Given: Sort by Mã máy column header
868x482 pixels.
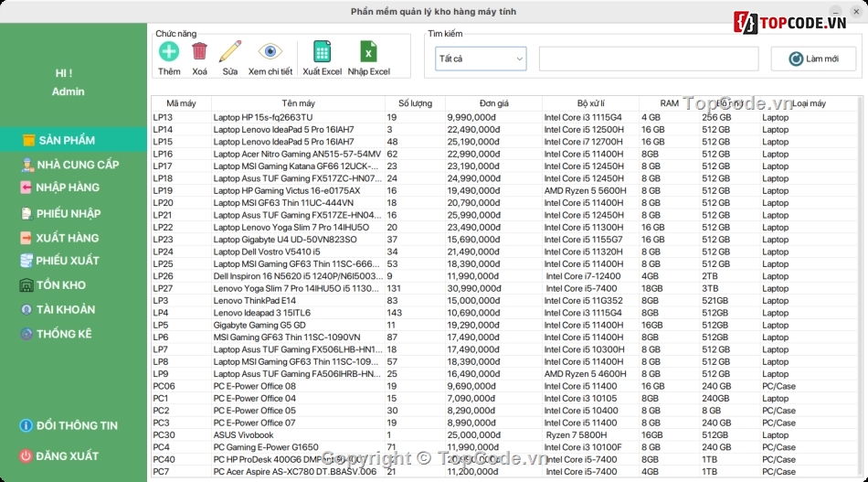Looking at the screenshot, I should tap(181, 103).
